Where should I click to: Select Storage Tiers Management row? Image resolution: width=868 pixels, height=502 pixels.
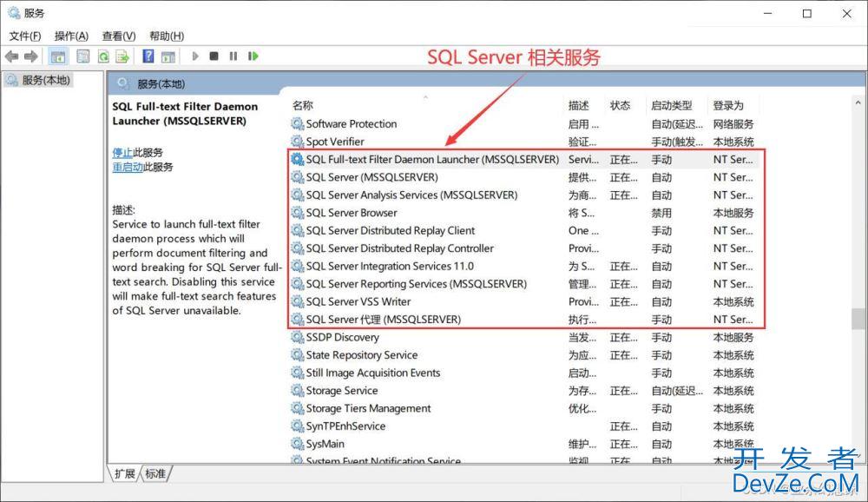523,408
